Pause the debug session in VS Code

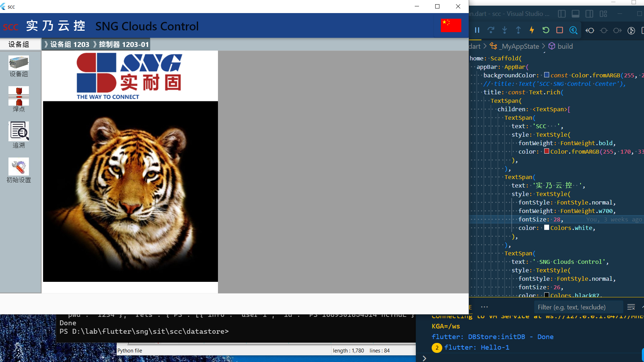pos(477,30)
